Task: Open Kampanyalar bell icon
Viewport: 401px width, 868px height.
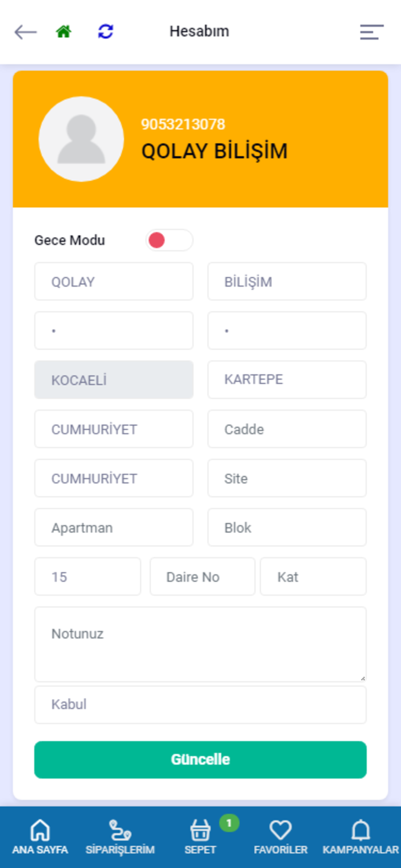Action: [x=361, y=830]
